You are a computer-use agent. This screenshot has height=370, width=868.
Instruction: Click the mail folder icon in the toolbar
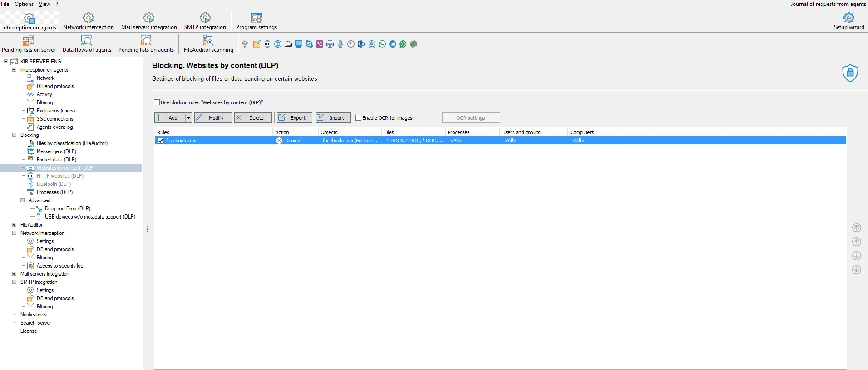click(256, 44)
